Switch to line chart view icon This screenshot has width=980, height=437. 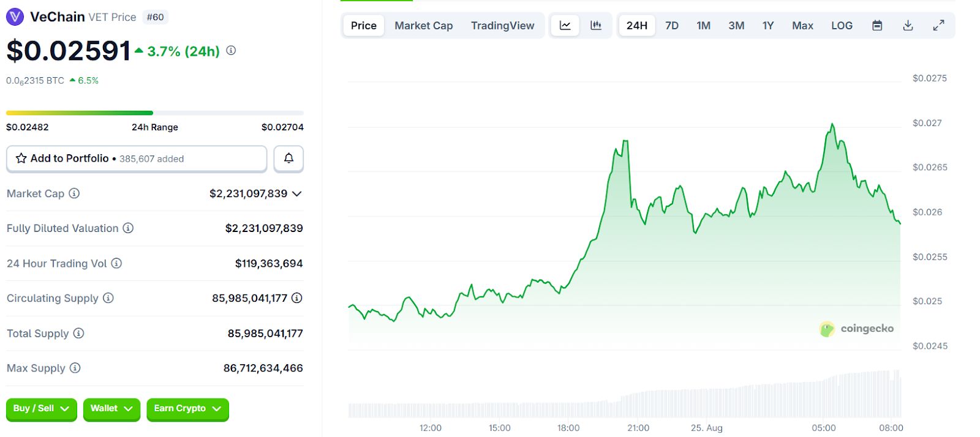click(x=565, y=26)
